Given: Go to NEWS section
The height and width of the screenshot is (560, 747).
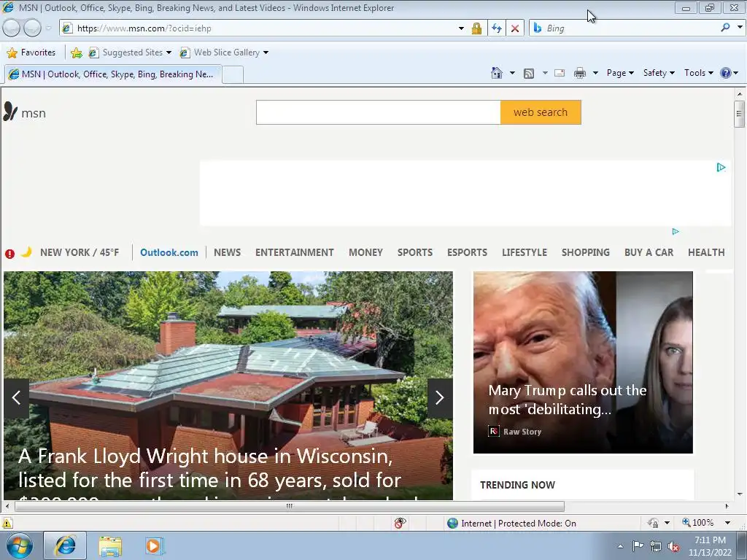Looking at the screenshot, I should (228, 252).
